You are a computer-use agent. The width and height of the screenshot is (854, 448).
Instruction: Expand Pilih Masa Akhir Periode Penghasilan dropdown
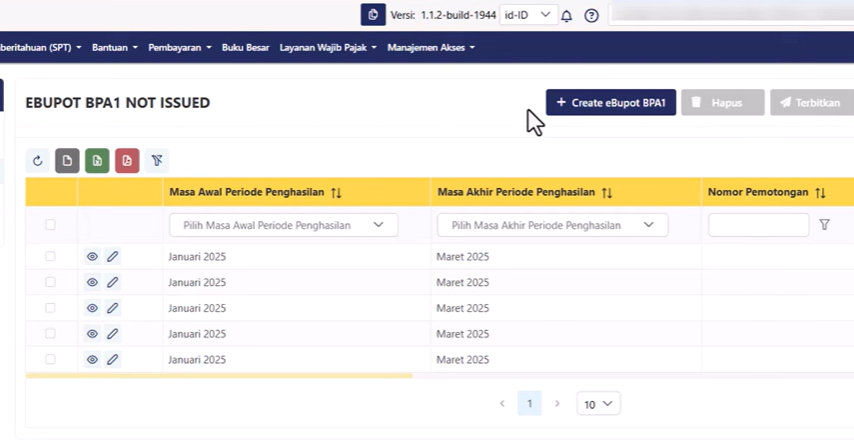coord(552,225)
